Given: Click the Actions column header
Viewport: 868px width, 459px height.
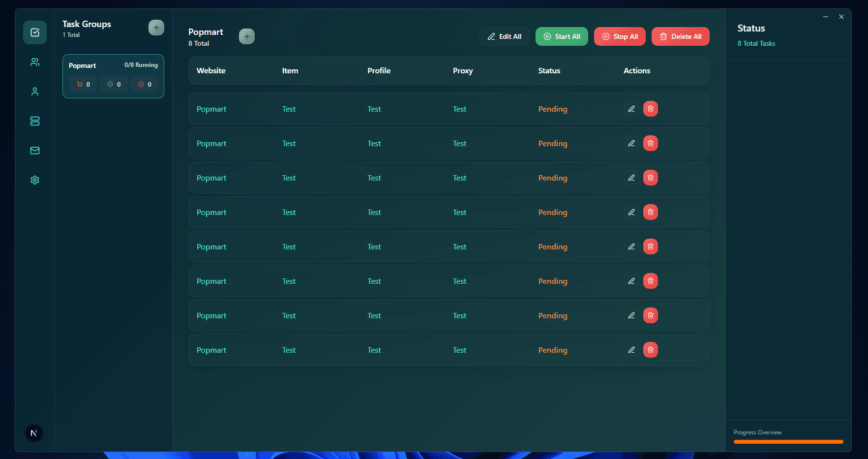Looking at the screenshot, I should coord(637,70).
